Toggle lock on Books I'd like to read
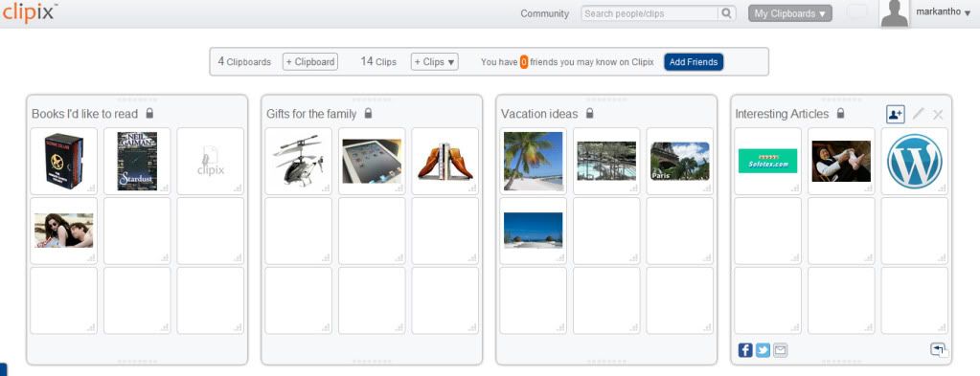Screen dimensions: 980x376 coord(149,113)
